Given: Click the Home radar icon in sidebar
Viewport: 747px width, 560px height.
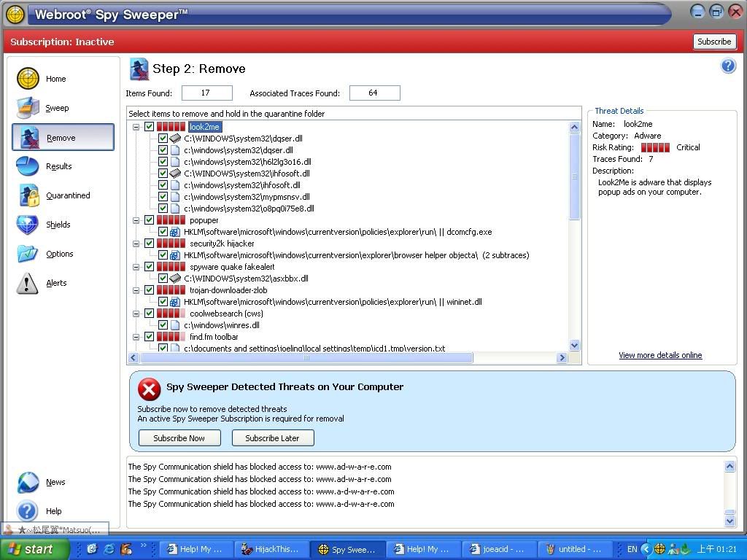Looking at the screenshot, I should 28,79.
